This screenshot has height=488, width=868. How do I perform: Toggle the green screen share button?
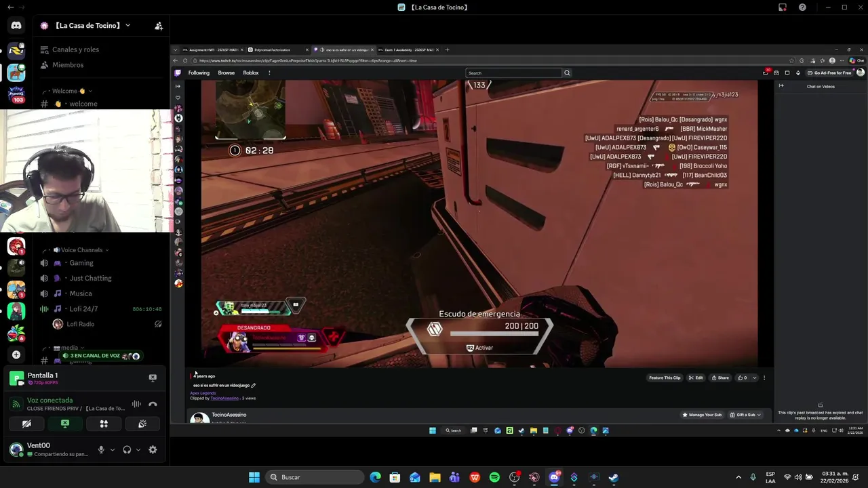65,424
